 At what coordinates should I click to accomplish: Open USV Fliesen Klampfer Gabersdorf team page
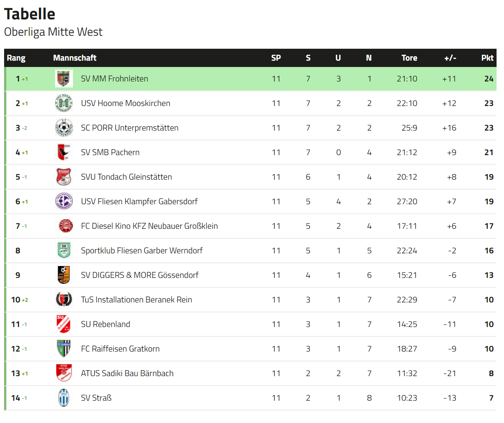point(139,201)
